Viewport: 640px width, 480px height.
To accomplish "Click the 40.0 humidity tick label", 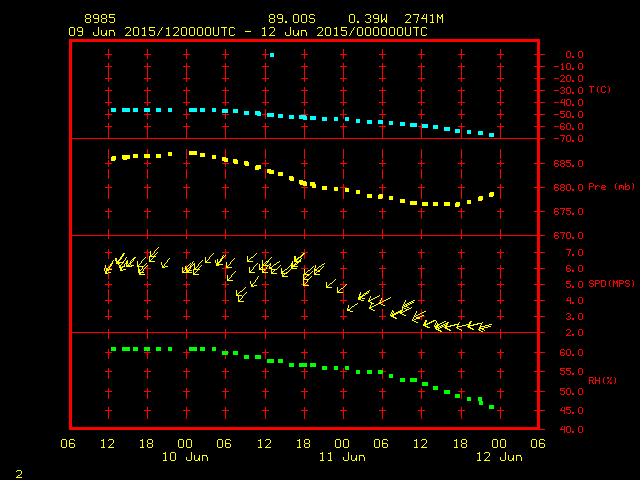I will point(571,429).
